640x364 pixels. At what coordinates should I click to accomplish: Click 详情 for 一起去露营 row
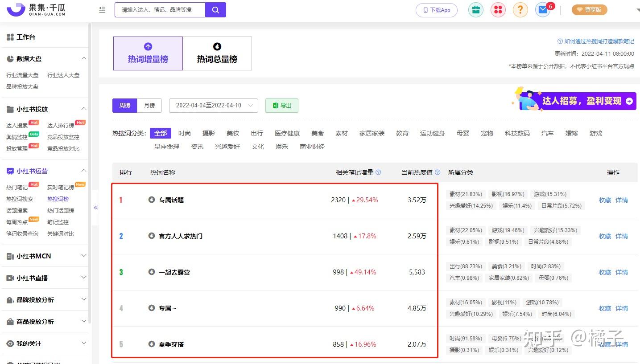[622, 272]
